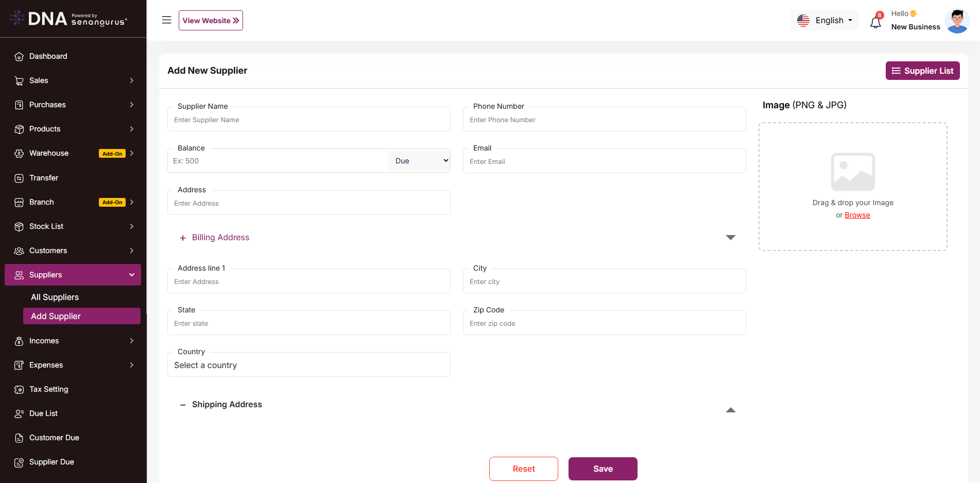The width and height of the screenshot is (980, 483).
Task: Click the user profile avatar
Action: (957, 21)
